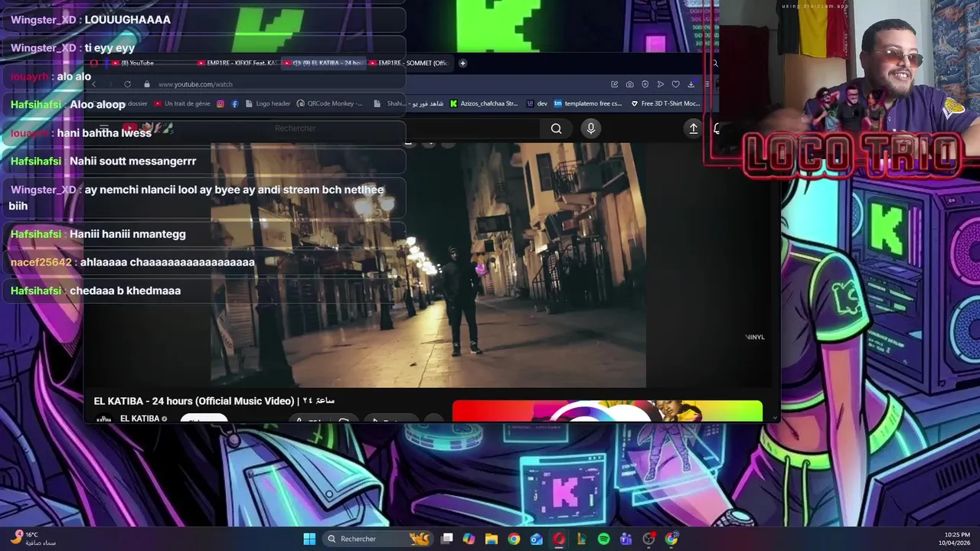
Task: Switch to the (8) YouTube browser tab
Action: pyautogui.click(x=152, y=64)
